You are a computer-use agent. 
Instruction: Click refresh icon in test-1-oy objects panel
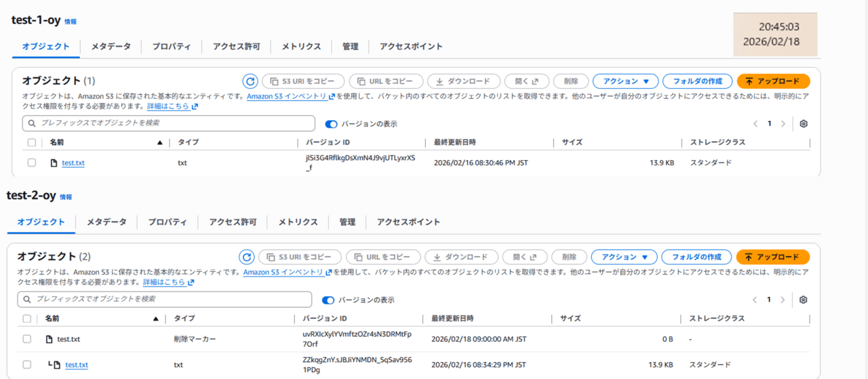point(250,81)
